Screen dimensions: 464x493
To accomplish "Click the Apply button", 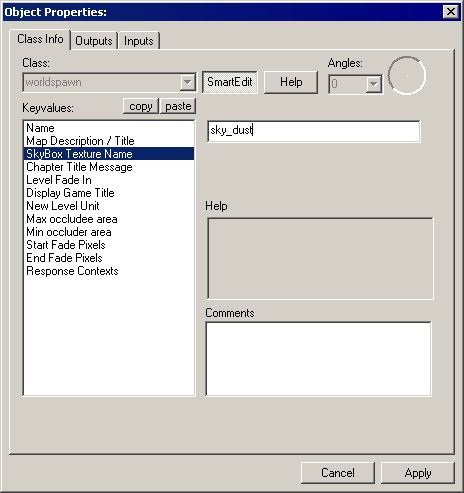I will coord(418,473).
